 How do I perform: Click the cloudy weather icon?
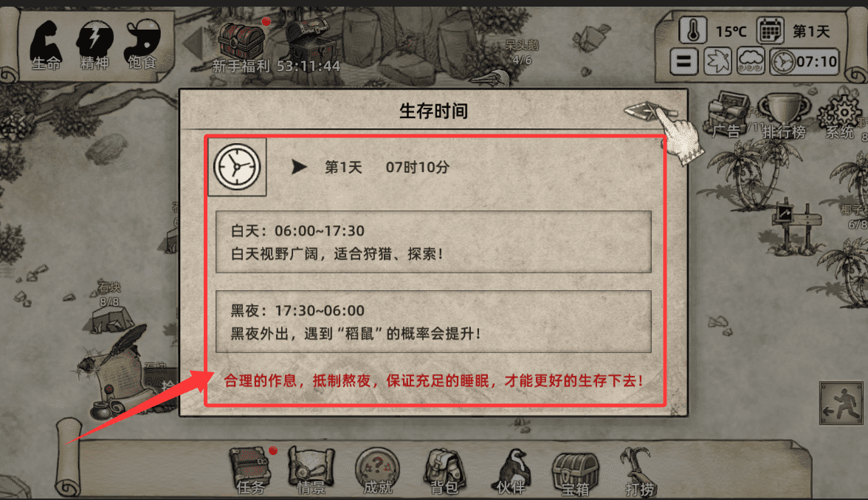tap(751, 61)
